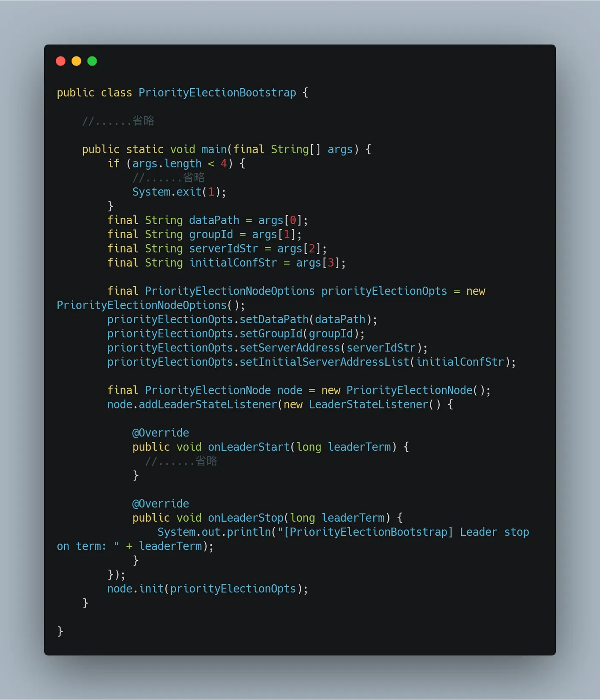Click the 'groupId = args[1]' line
This screenshot has width=600, height=700.
click(204, 234)
